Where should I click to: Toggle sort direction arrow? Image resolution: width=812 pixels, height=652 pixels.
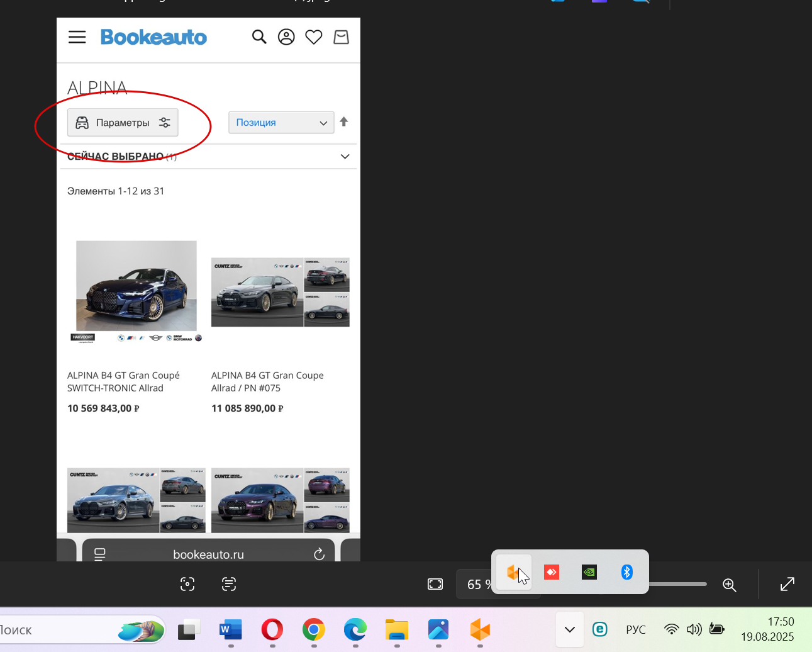344,122
